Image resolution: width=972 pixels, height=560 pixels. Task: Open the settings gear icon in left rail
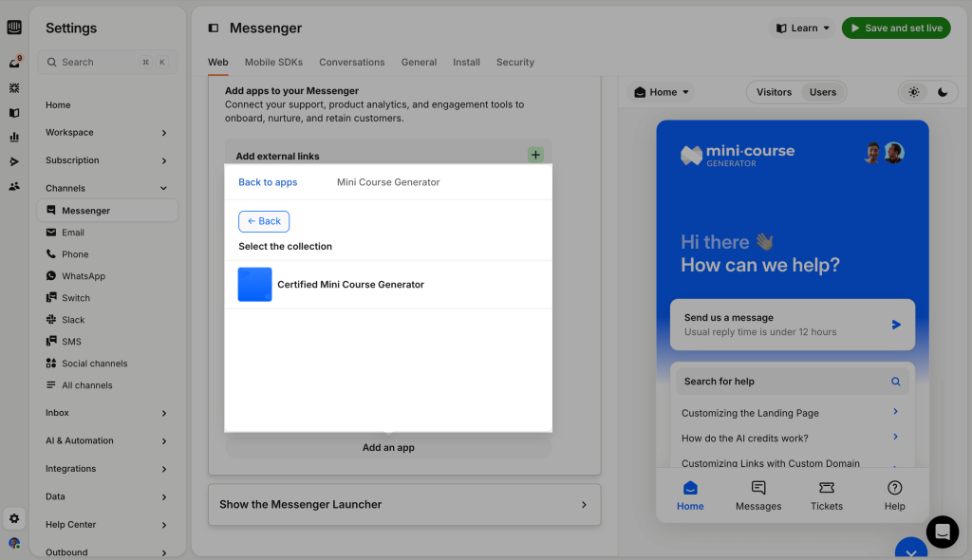pyautogui.click(x=14, y=518)
